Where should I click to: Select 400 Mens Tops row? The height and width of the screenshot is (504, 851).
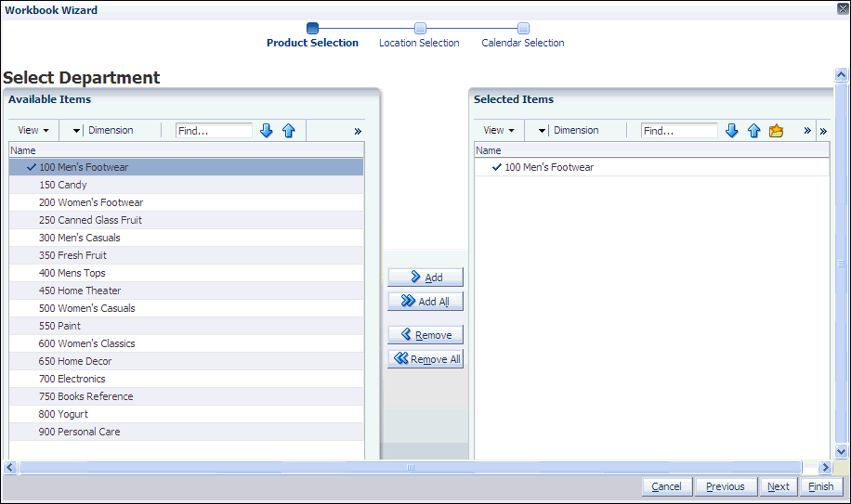(186, 273)
